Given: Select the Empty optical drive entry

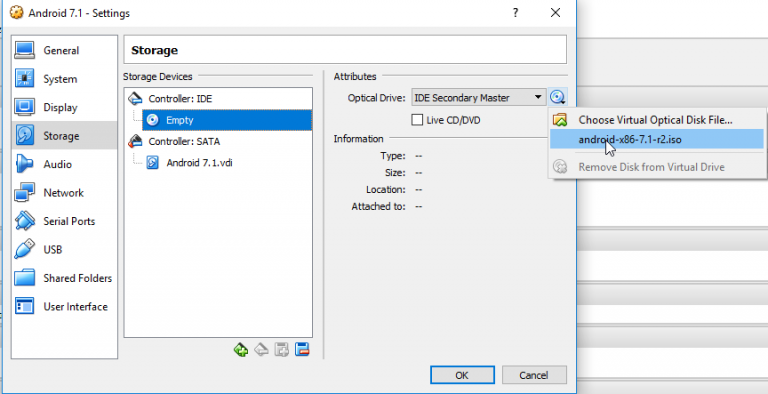Looking at the screenshot, I should tap(227, 120).
